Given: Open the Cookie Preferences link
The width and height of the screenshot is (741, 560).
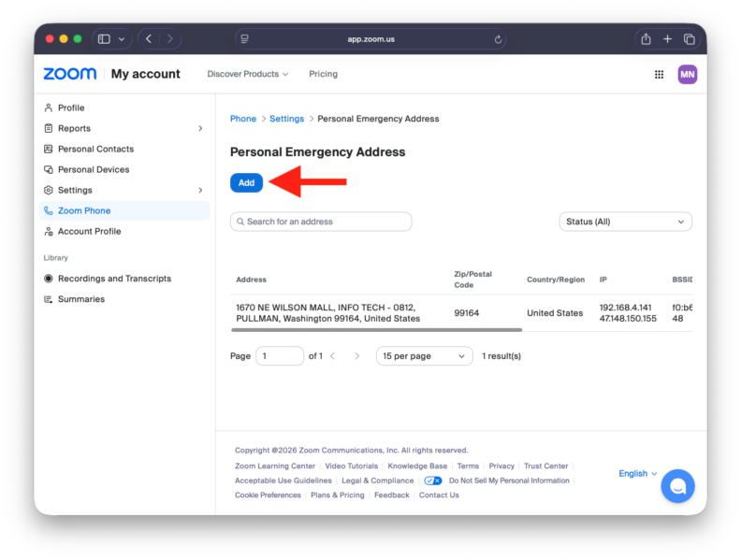Looking at the screenshot, I should [268, 495].
